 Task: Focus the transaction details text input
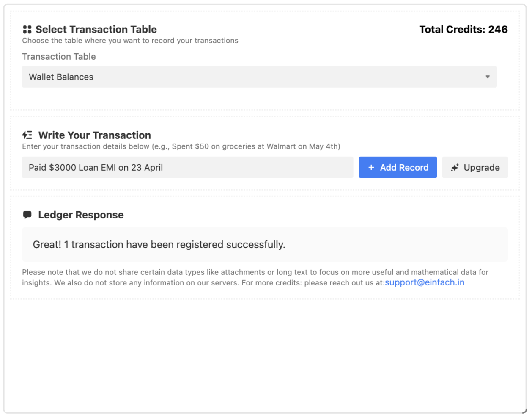tap(187, 168)
